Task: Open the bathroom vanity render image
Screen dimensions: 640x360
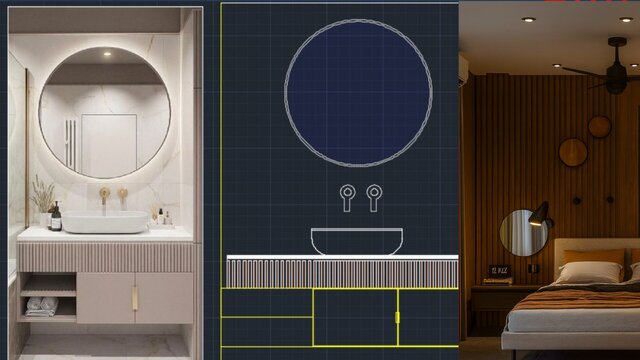Action: 105,183
